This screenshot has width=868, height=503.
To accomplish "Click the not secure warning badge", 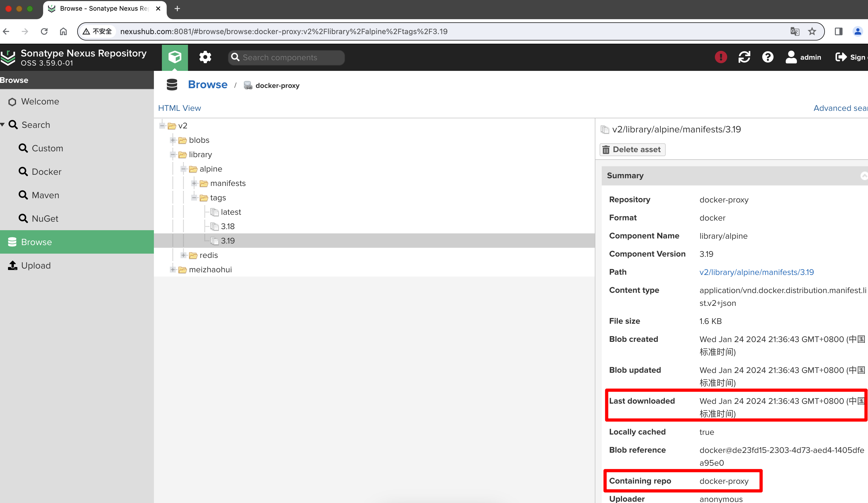I will point(97,31).
